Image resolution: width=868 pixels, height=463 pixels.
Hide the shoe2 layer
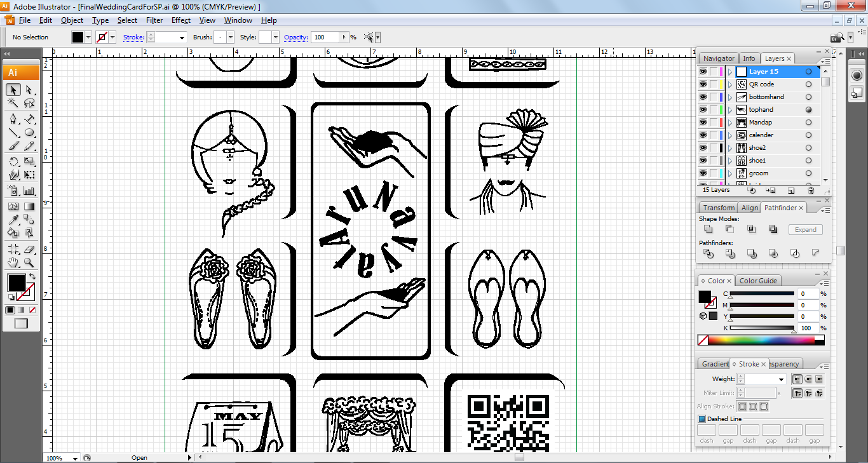[x=703, y=148]
